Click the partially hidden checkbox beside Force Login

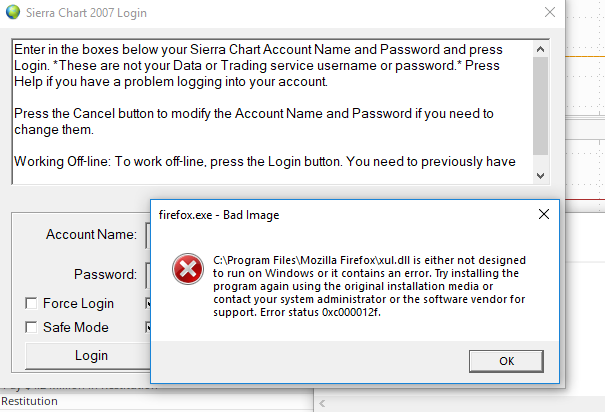(x=146, y=304)
